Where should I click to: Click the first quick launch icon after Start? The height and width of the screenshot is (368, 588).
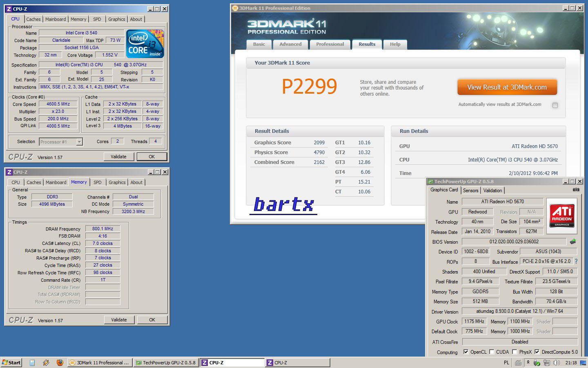click(x=32, y=362)
